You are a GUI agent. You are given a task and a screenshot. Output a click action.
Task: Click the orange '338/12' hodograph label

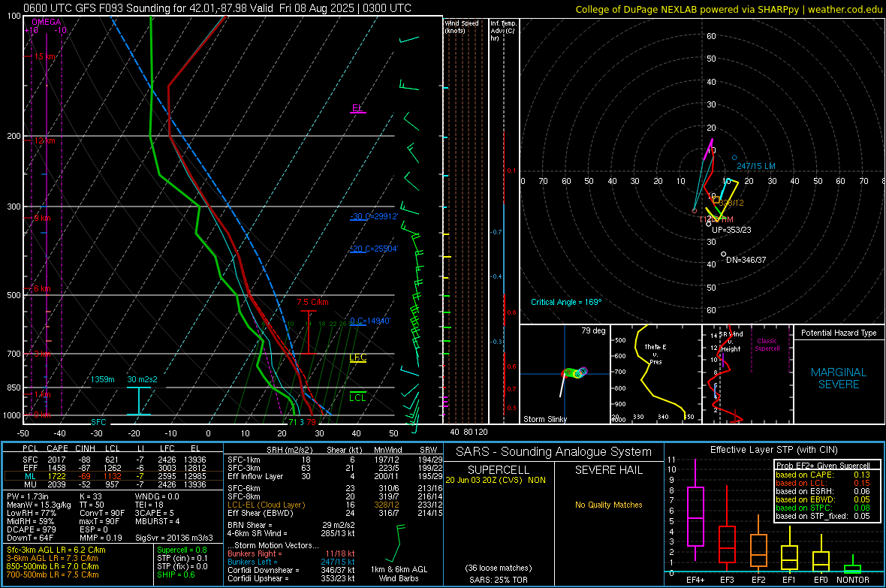tap(731, 203)
